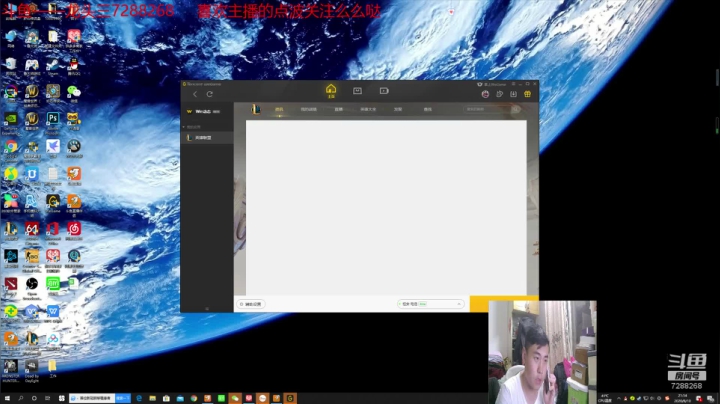Open Cortana circle on the taskbar

point(34,398)
